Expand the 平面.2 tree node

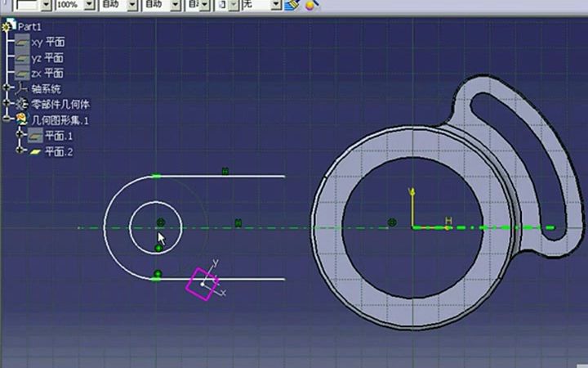point(20,150)
